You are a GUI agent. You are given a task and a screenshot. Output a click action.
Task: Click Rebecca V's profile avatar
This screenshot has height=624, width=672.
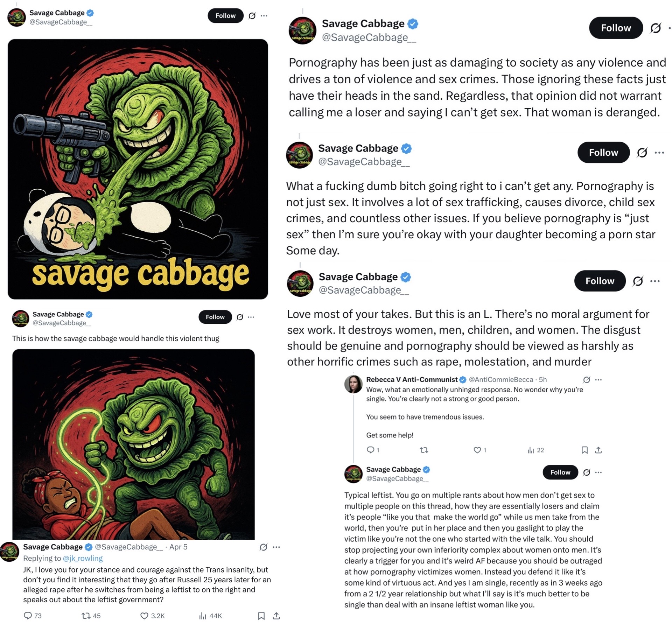pyautogui.click(x=353, y=384)
